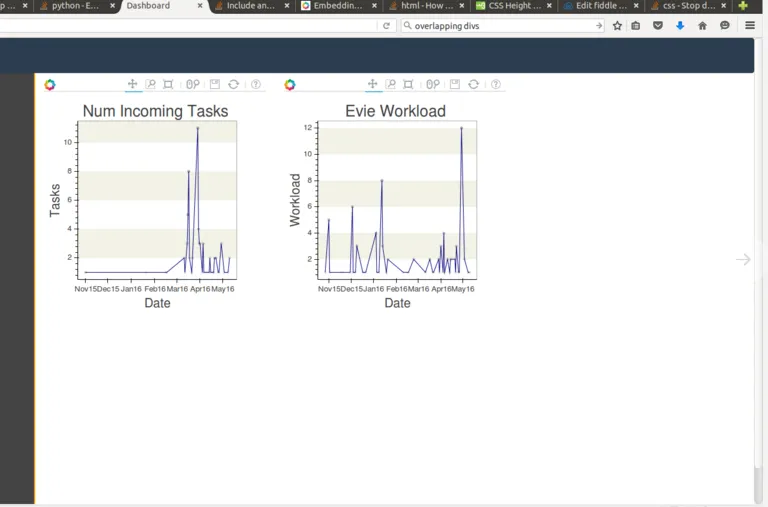
Task: Open the Downloads arrow icon
Action: point(680,26)
